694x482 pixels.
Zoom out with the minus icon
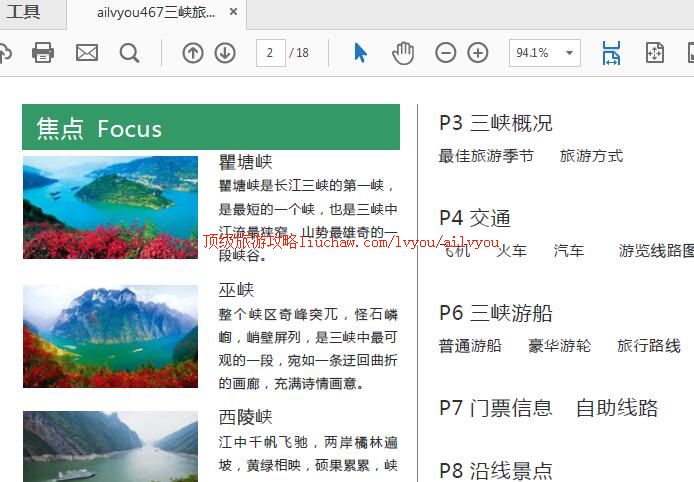coord(446,53)
